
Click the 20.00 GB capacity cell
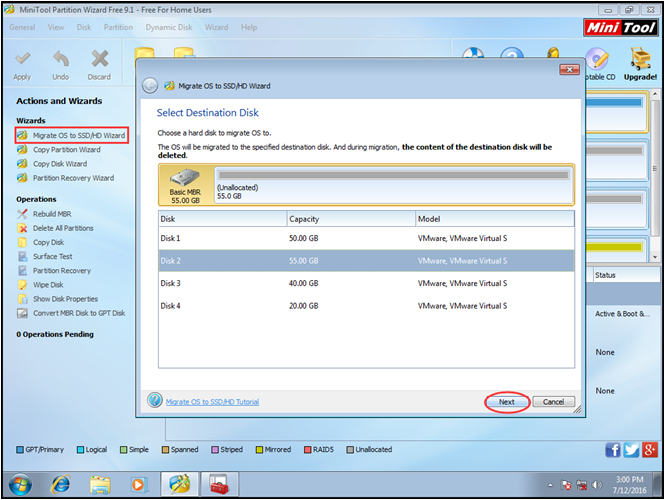point(304,306)
